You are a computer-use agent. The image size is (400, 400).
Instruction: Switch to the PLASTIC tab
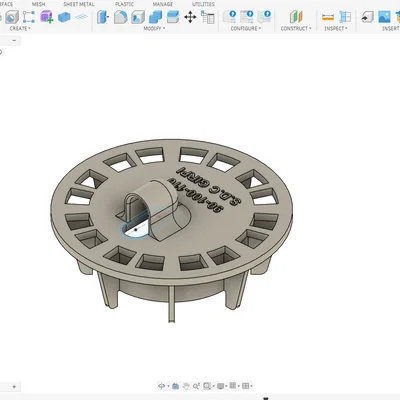tap(124, 4)
